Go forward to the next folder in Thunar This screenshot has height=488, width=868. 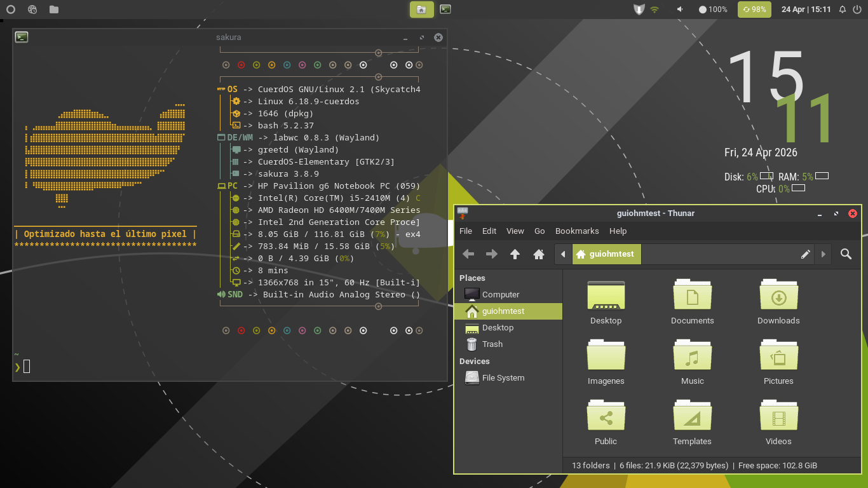pos(491,254)
